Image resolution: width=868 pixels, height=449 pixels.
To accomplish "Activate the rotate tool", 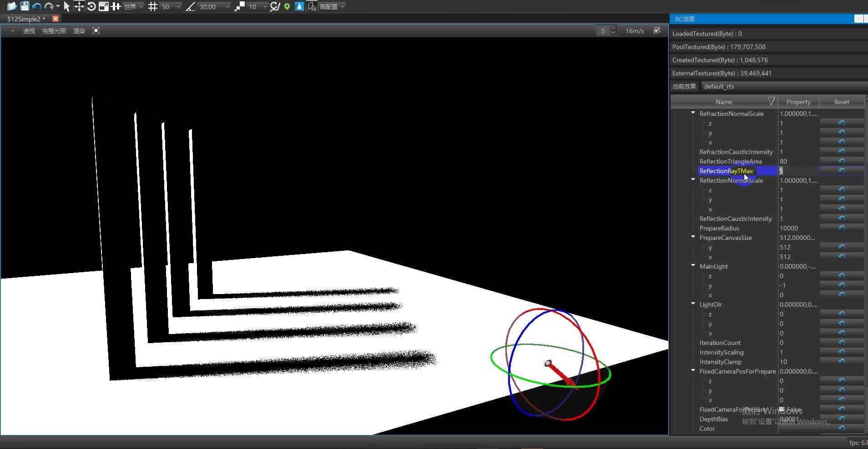I will (91, 6).
